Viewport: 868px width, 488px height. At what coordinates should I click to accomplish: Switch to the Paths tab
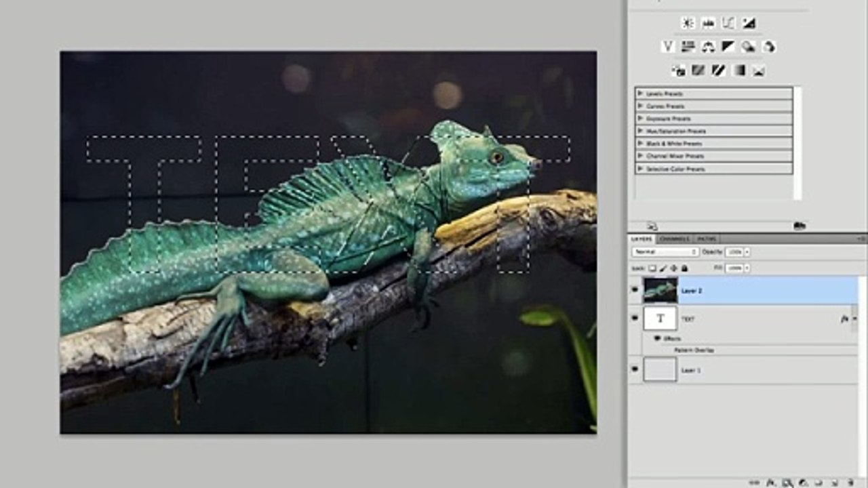(707, 239)
